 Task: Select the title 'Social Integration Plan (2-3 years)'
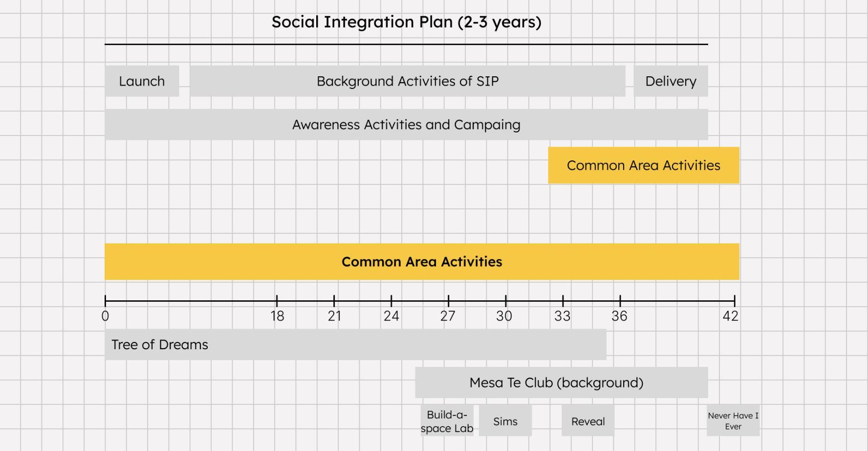point(406,22)
